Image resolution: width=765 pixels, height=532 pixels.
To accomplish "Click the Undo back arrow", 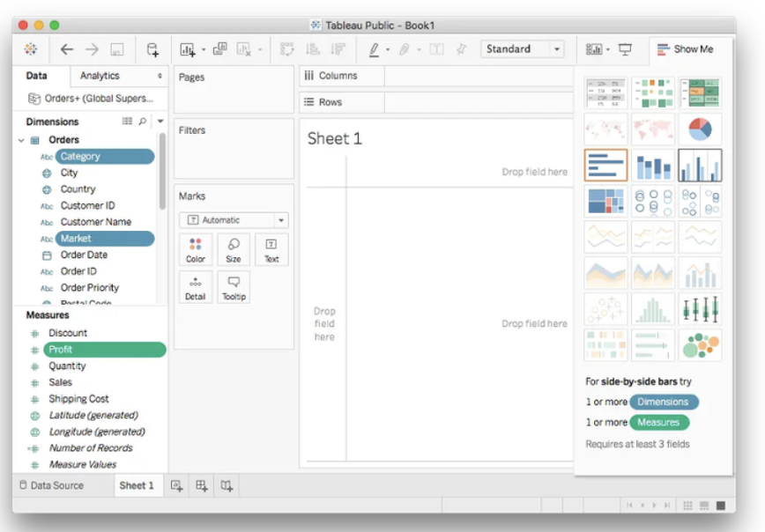I will tap(66, 49).
